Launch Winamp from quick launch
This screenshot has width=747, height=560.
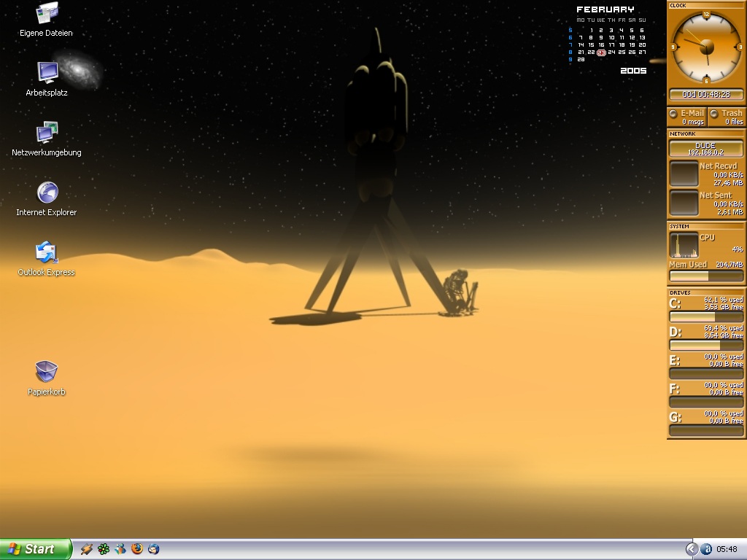coord(87,549)
